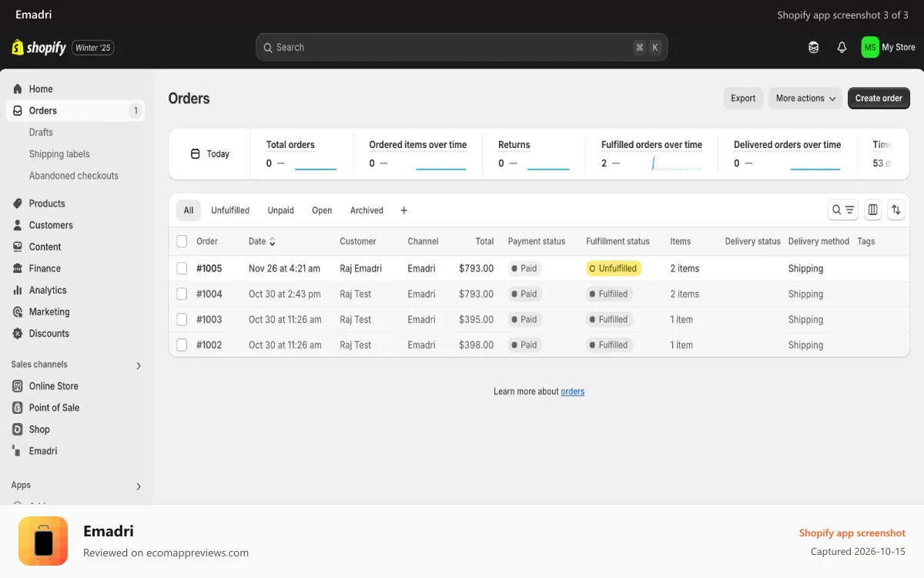
Task: Check the box for order #1004
Action: pos(182,294)
